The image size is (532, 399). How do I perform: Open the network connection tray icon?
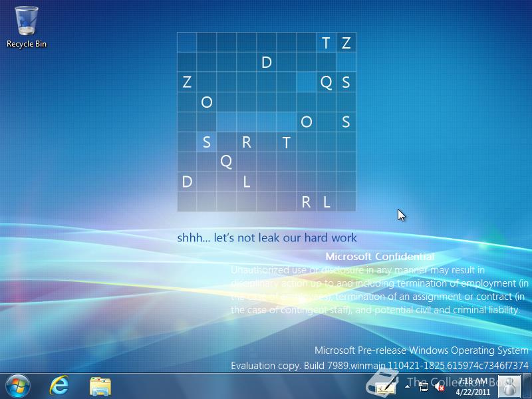click(423, 387)
